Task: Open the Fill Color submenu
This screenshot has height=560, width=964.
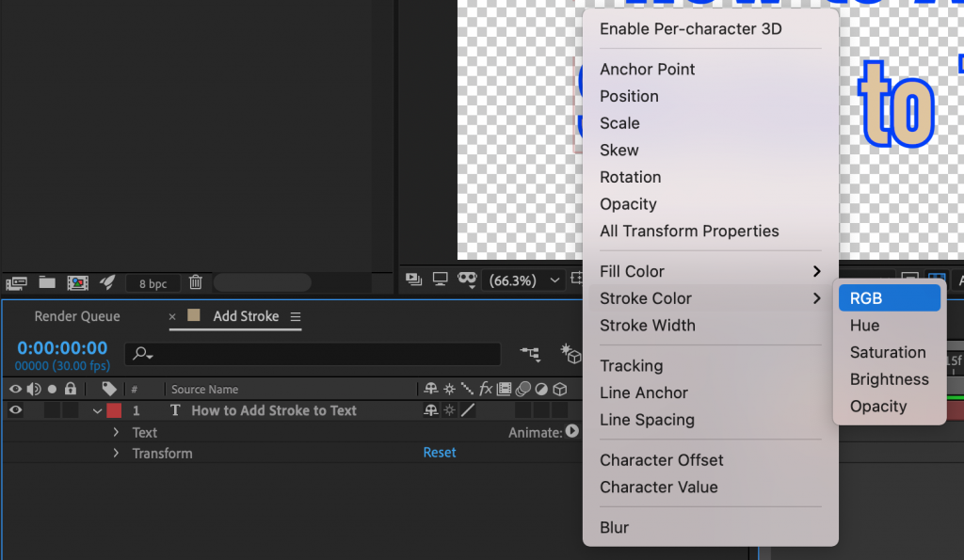Action: (710, 271)
